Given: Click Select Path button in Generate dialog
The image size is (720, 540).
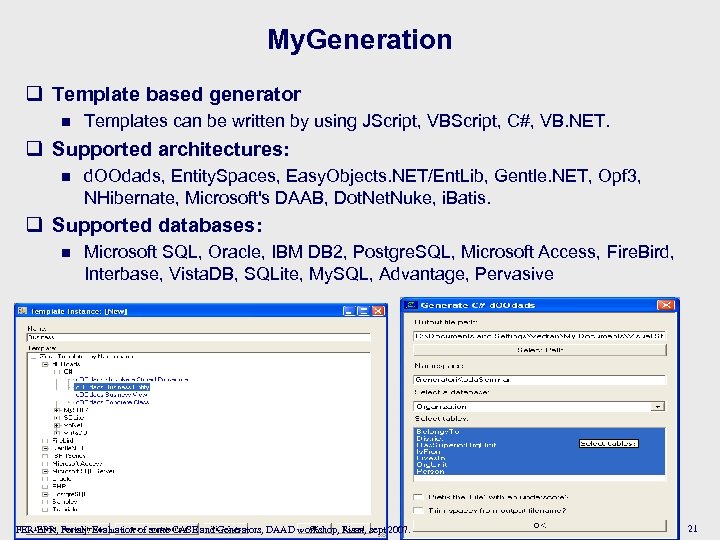Looking at the screenshot, I should click(540, 350).
